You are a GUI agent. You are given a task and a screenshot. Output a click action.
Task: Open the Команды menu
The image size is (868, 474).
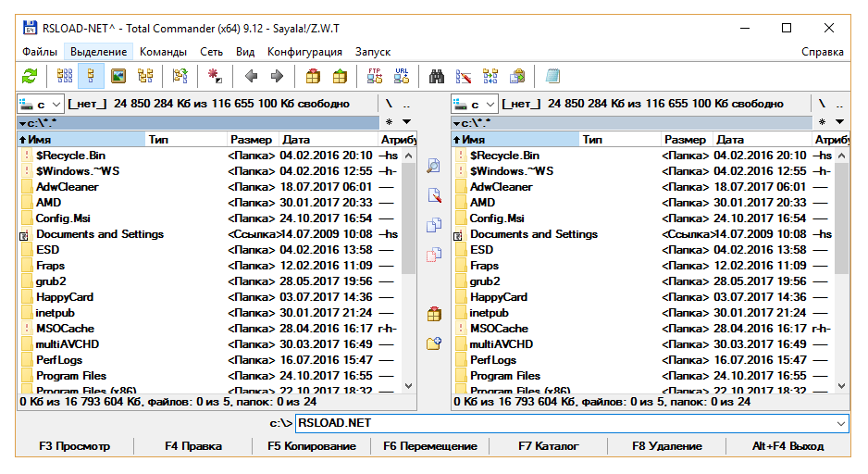pos(164,52)
